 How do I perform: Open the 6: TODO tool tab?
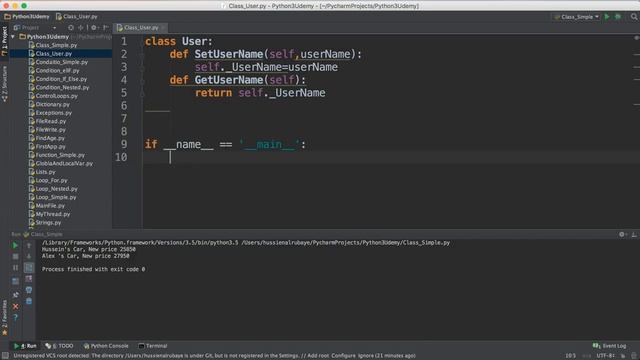60,346
